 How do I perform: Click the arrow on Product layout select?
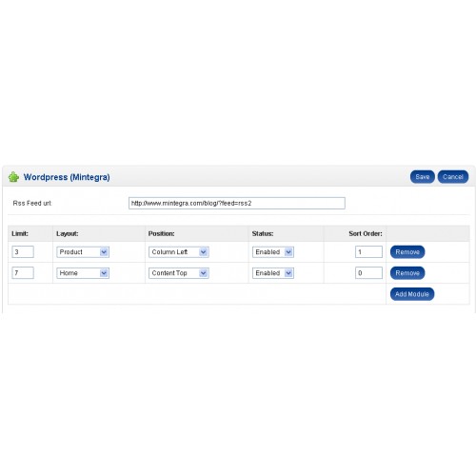tap(104, 252)
